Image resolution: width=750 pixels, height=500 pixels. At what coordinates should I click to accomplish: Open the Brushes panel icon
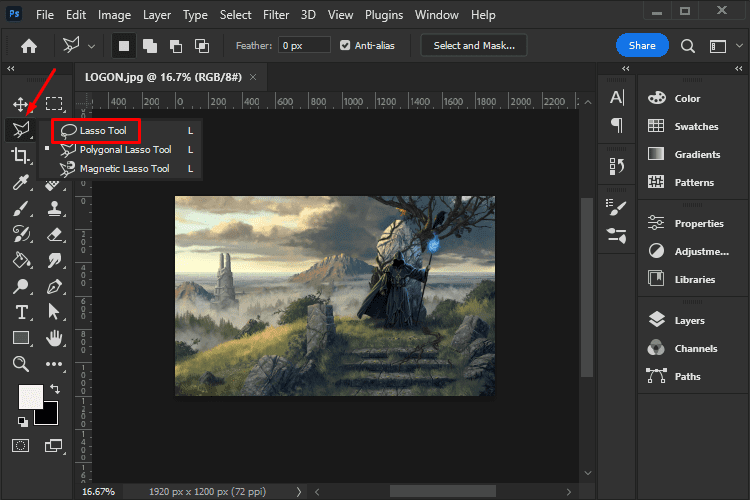[x=616, y=208]
